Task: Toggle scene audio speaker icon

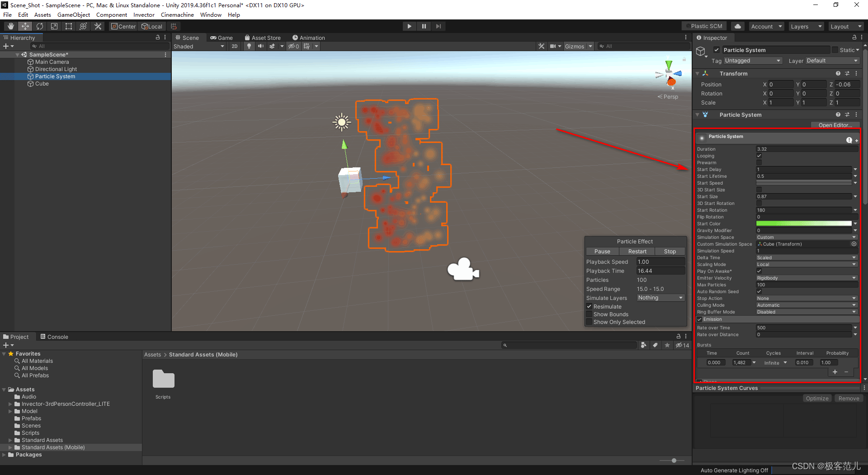Action: tap(261, 46)
